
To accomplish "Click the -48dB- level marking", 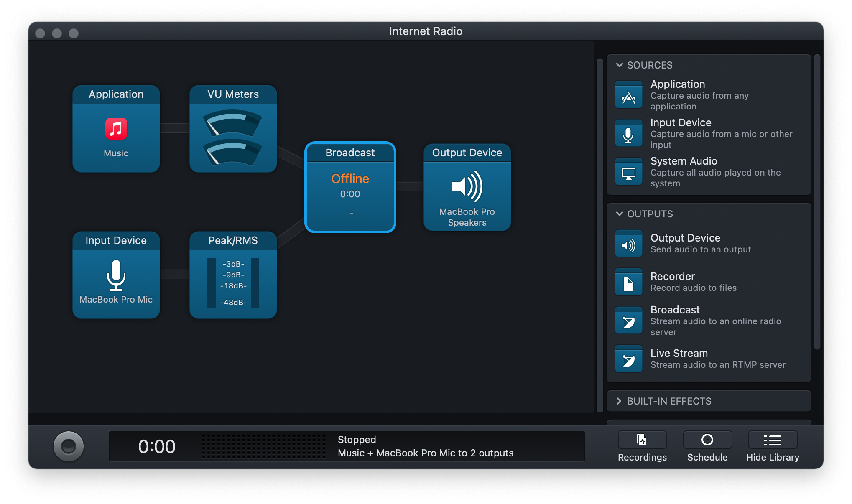I will point(233,303).
